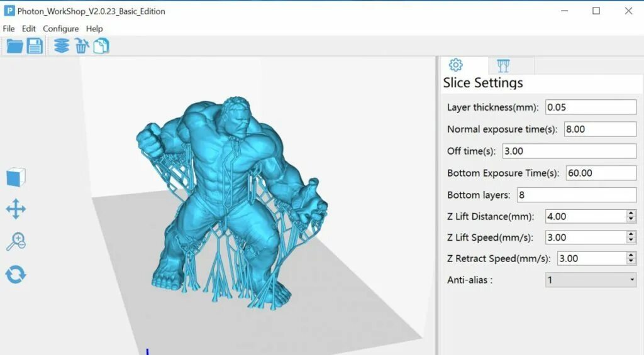The image size is (644, 355).
Task: Select the zoom magnifier tool
Action: point(16,242)
